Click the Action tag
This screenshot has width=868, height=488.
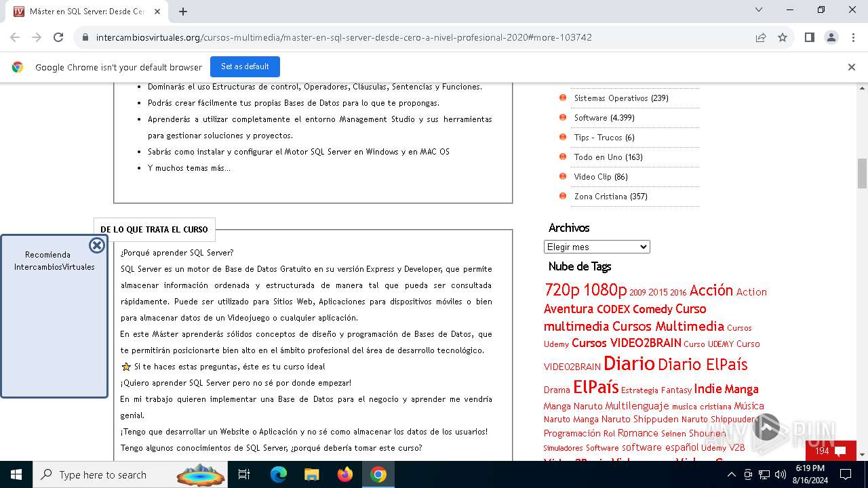(751, 292)
